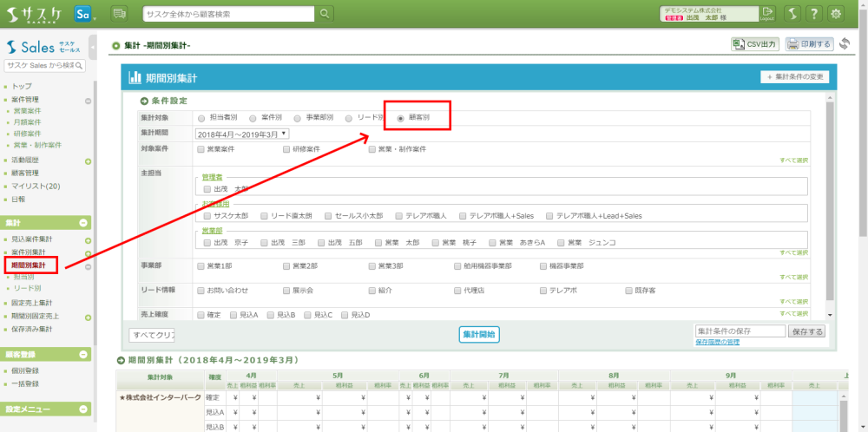Check the 研修案件 checkbox
This screenshot has width=868, height=432.
click(287, 149)
